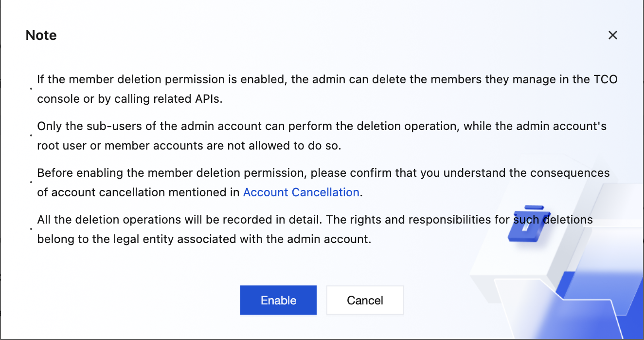Click the blue Enable button
The width and height of the screenshot is (644, 340).
point(278,300)
